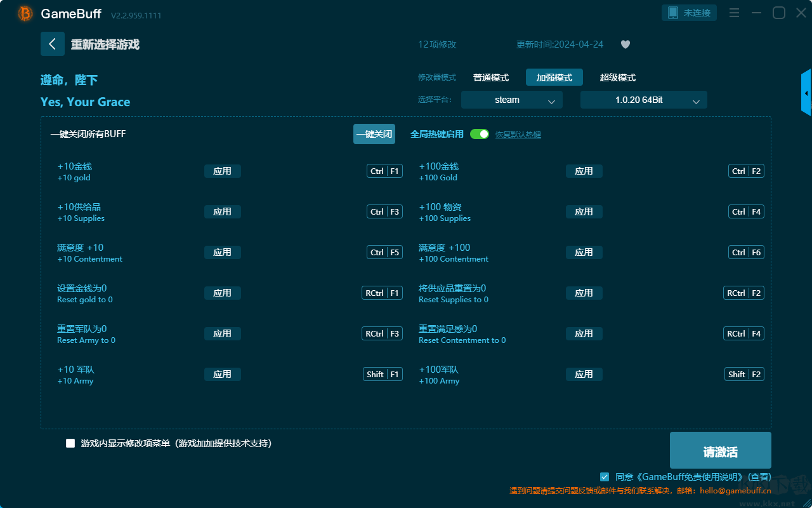Viewport: 812px width, 508px height.
Task: Click the 恢复默认热键 link
Action: click(518, 135)
